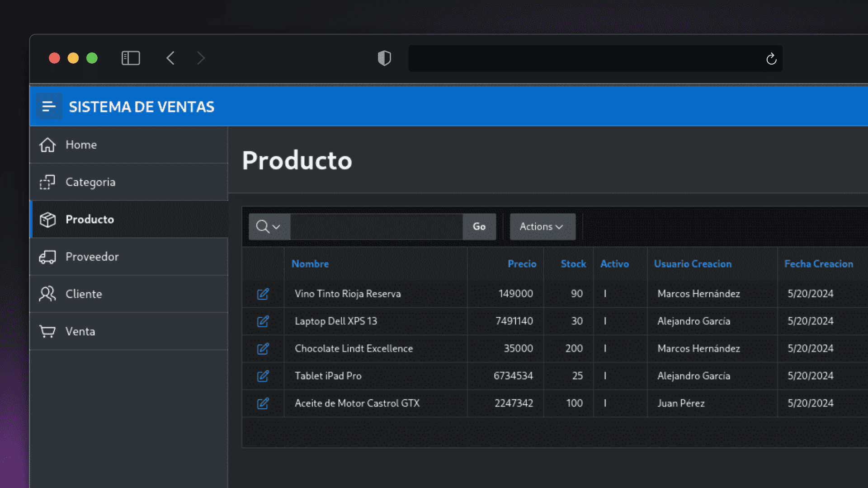Open the Cliente menu item

click(x=129, y=294)
